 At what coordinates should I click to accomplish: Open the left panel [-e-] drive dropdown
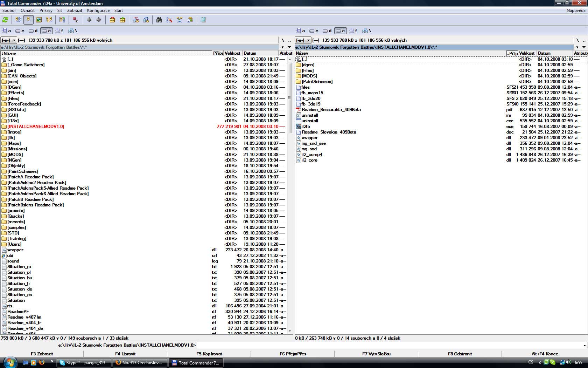[9, 40]
